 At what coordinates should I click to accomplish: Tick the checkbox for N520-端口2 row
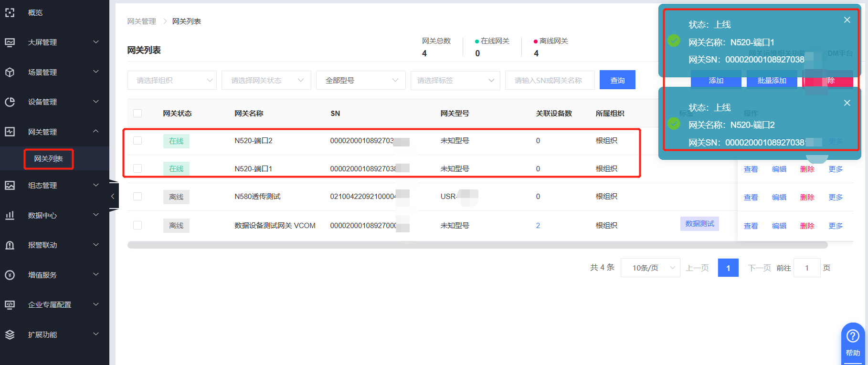pos(138,141)
